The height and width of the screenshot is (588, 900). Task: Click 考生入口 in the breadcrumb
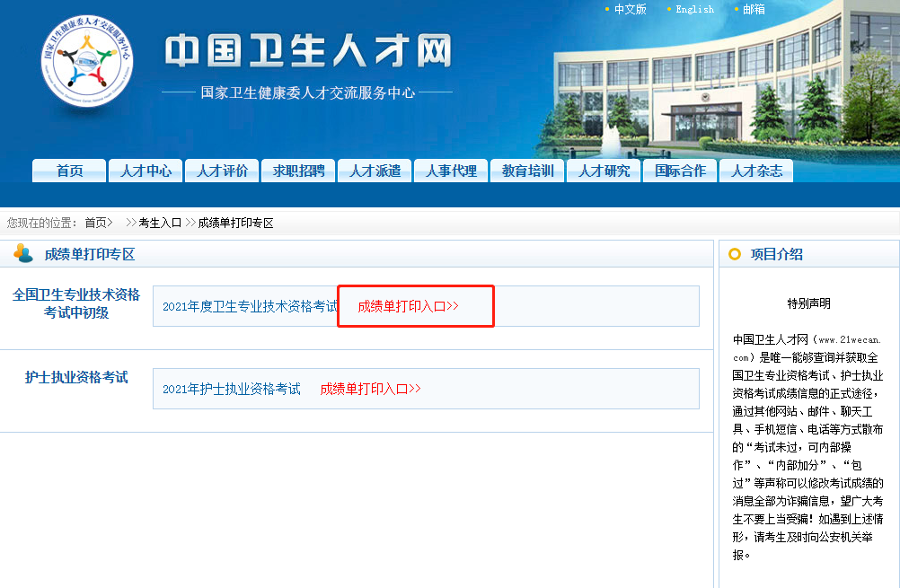pyautogui.click(x=160, y=223)
